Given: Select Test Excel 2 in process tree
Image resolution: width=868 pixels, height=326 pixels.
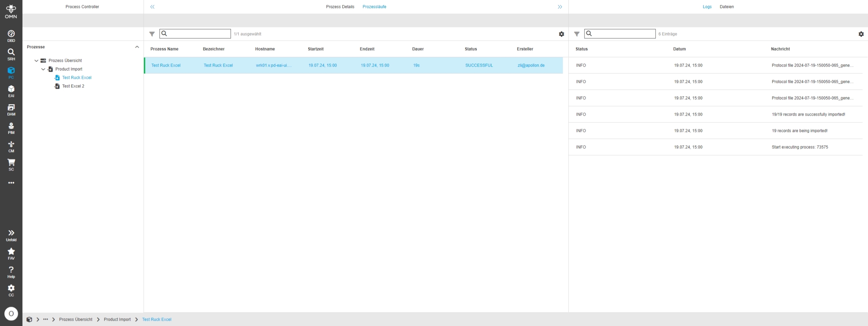Looking at the screenshot, I should (73, 86).
